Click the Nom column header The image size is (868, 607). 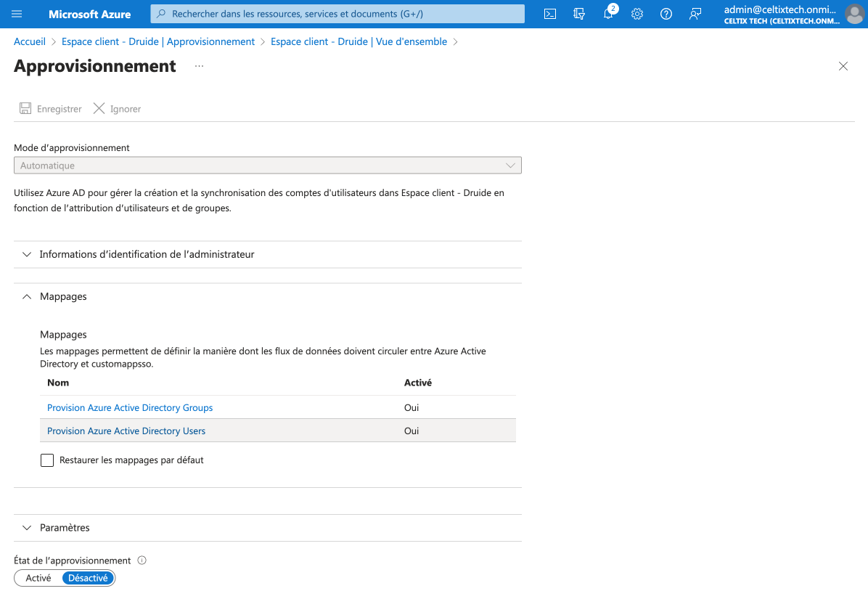click(58, 383)
